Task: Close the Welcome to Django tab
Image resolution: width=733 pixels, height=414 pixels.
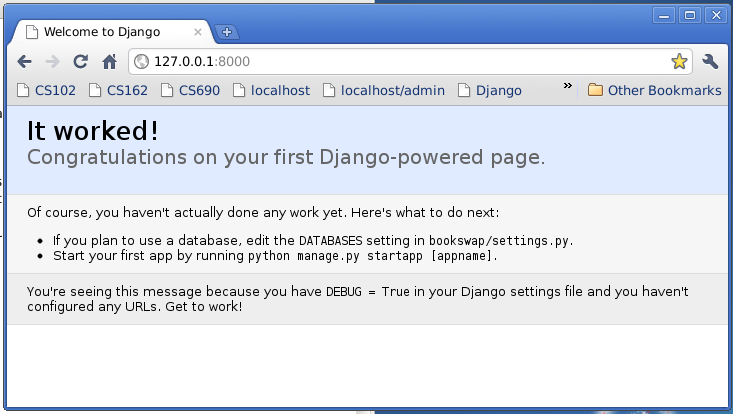Action: click(198, 32)
